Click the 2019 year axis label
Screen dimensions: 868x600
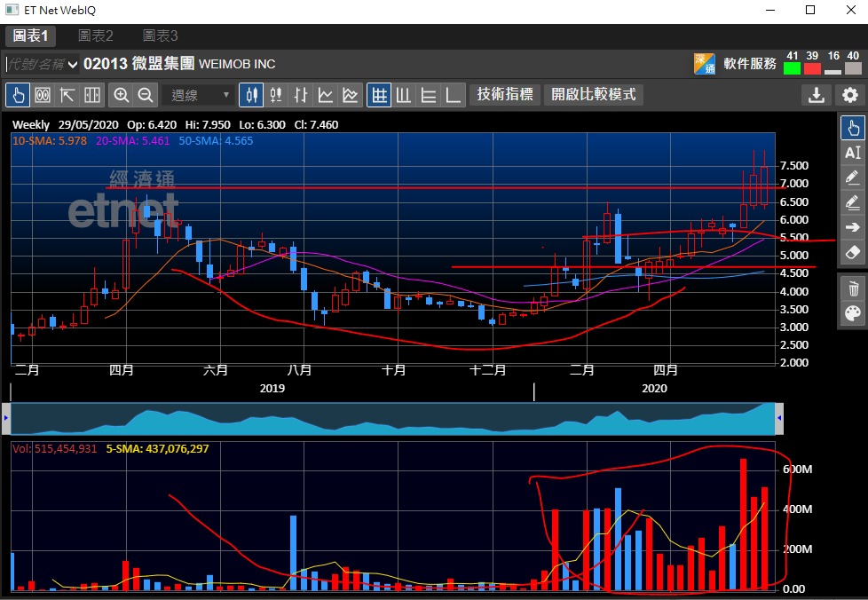(272, 389)
